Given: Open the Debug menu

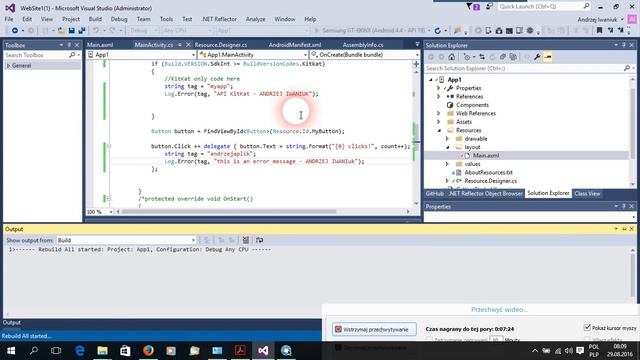Looking at the screenshot, I should click(x=119, y=19).
